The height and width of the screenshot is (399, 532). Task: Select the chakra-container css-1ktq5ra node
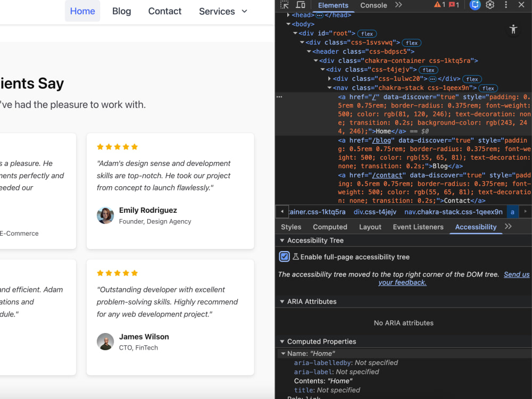(x=398, y=61)
